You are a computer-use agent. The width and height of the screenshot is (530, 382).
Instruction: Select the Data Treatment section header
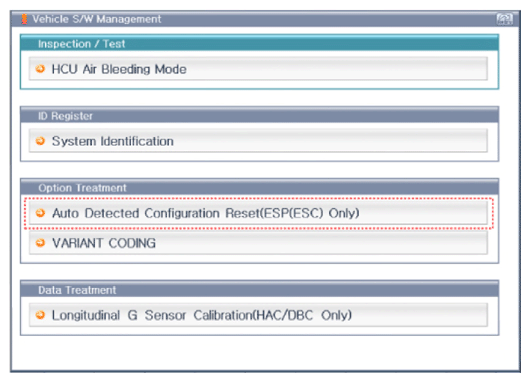259,289
